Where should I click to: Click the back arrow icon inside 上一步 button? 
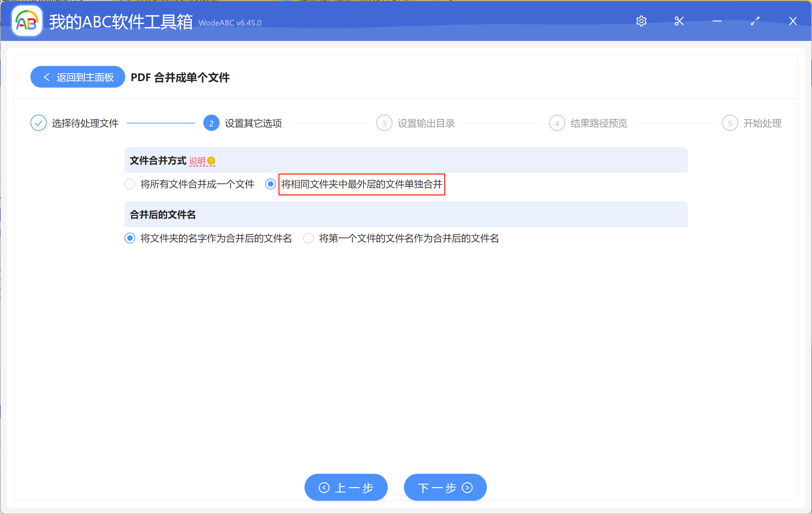(x=324, y=488)
